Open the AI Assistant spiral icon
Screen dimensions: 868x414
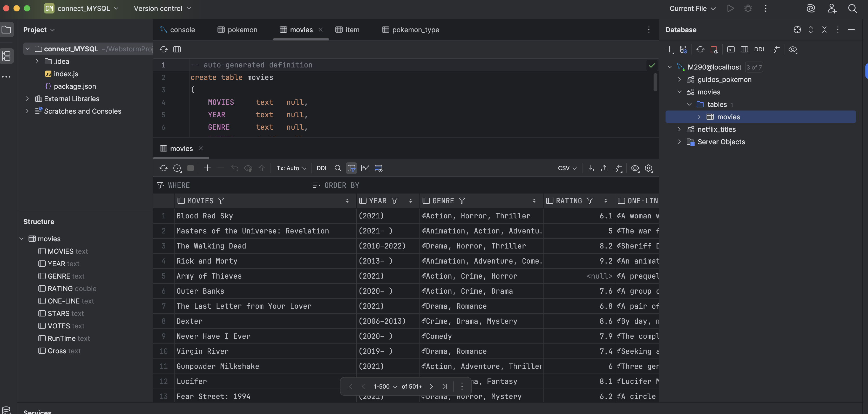811,8
